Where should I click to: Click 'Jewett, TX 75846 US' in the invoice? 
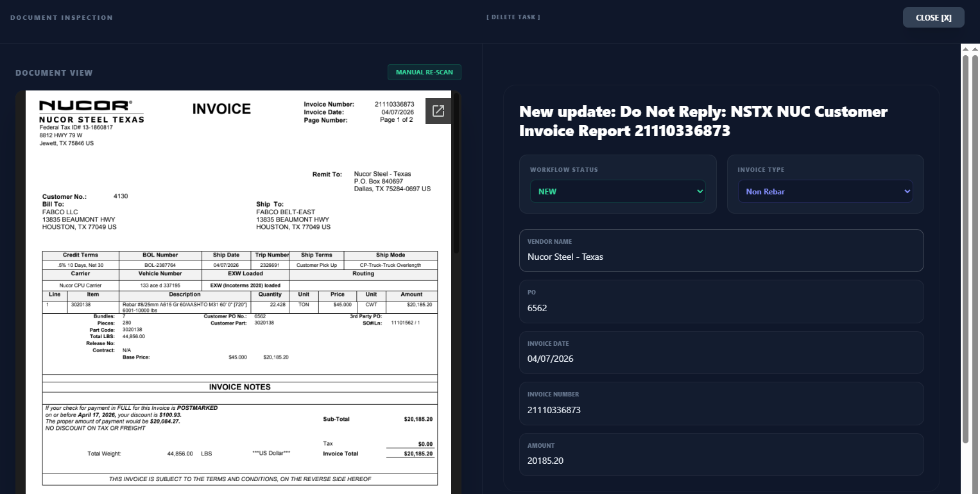click(x=67, y=143)
